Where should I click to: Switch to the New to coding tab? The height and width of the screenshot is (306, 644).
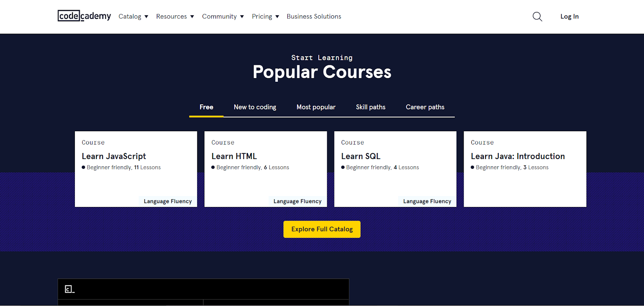point(255,107)
